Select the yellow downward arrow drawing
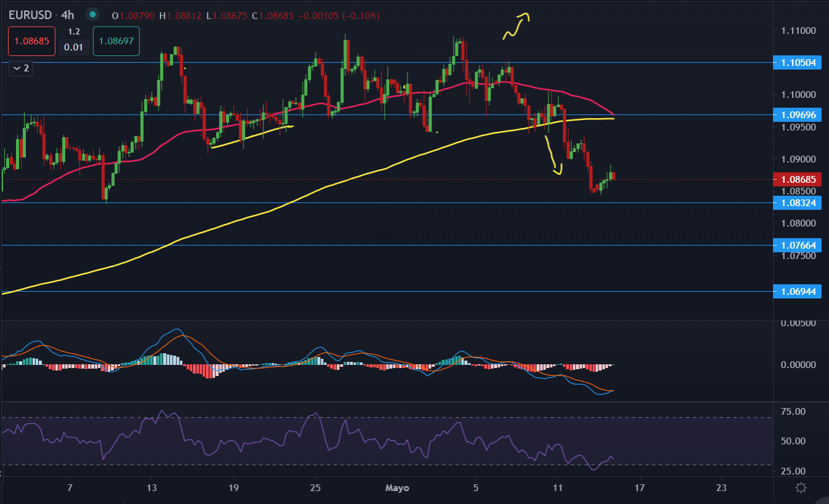 [553, 156]
